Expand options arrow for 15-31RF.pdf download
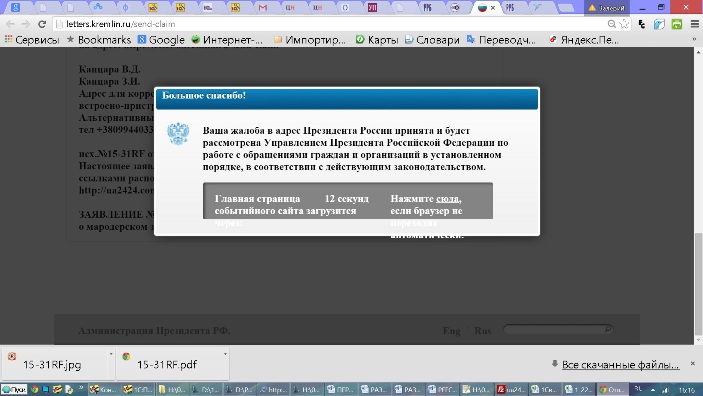The height and width of the screenshot is (396, 703). point(225,354)
